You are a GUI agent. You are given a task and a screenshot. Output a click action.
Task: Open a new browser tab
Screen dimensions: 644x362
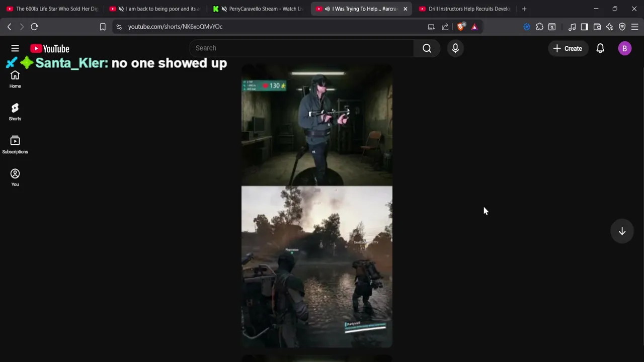pyautogui.click(x=524, y=9)
